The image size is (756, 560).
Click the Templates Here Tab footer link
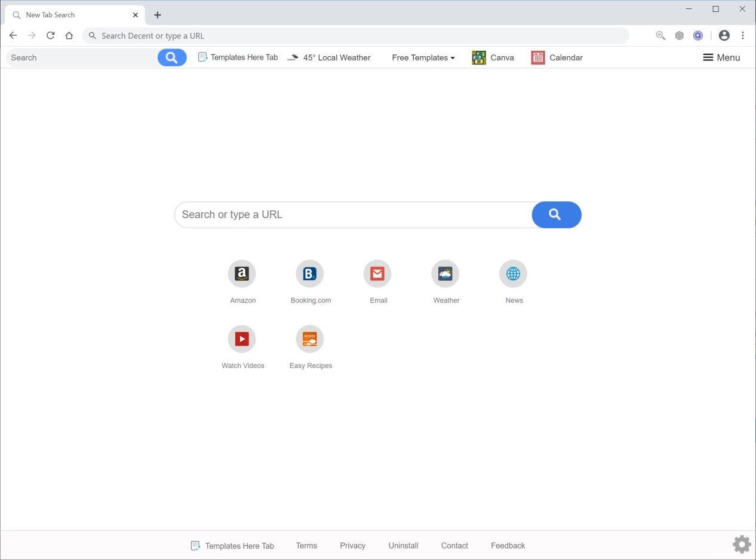pos(232,546)
